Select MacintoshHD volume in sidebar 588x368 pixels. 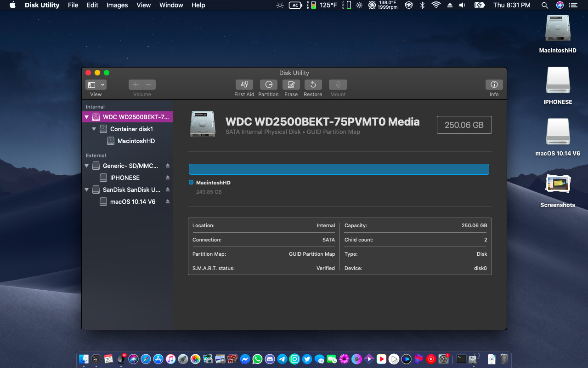click(127, 141)
